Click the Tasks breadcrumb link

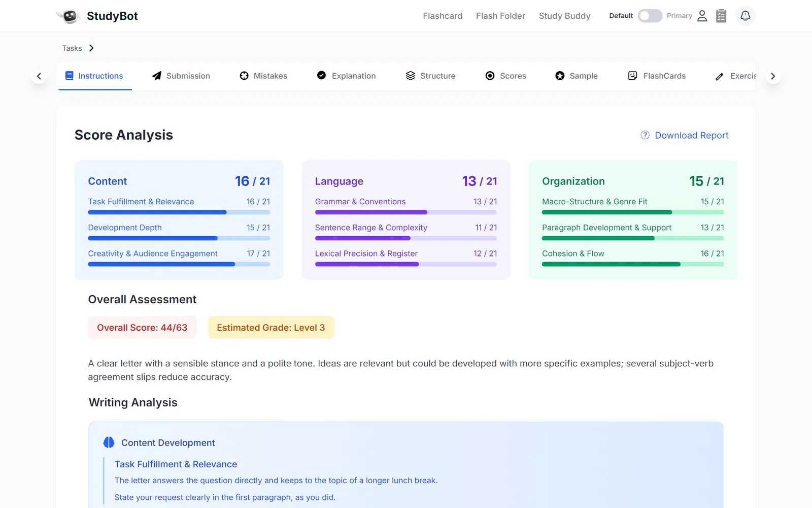point(72,48)
